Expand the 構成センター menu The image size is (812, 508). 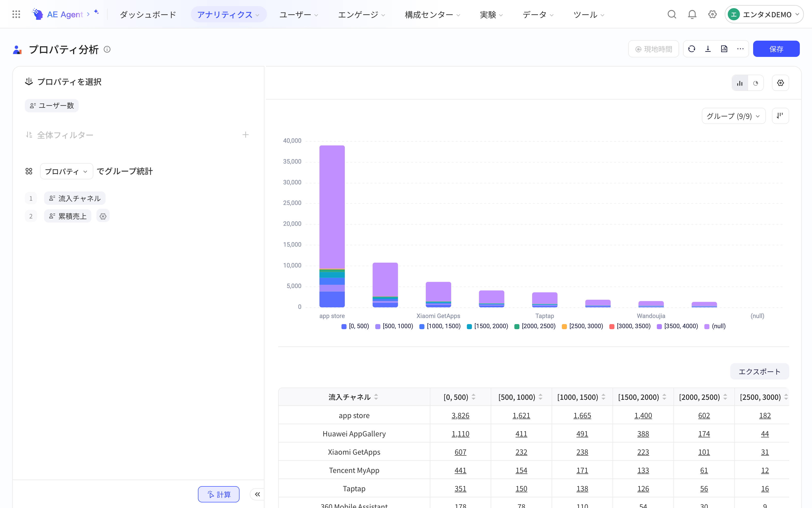coord(432,14)
